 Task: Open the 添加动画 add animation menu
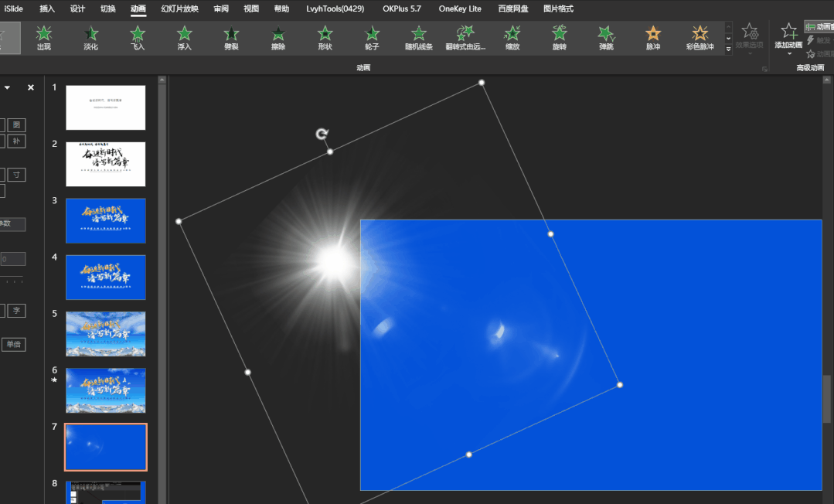[x=788, y=39]
